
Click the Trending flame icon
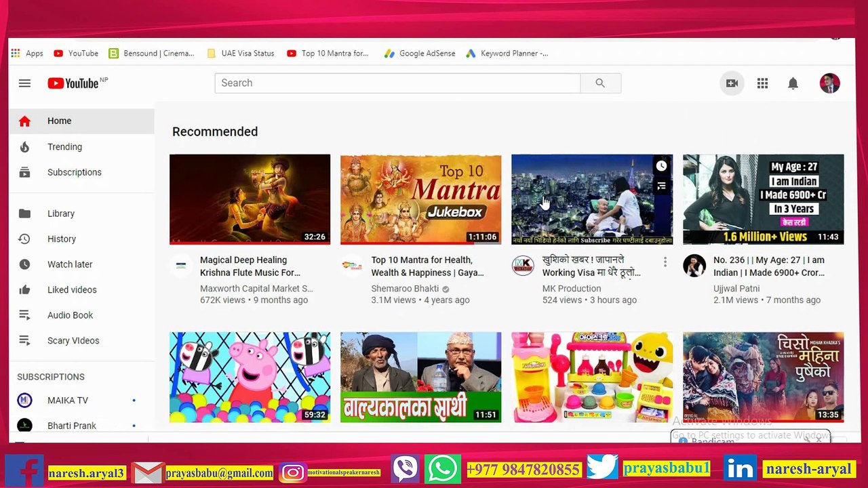tap(24, 147)
